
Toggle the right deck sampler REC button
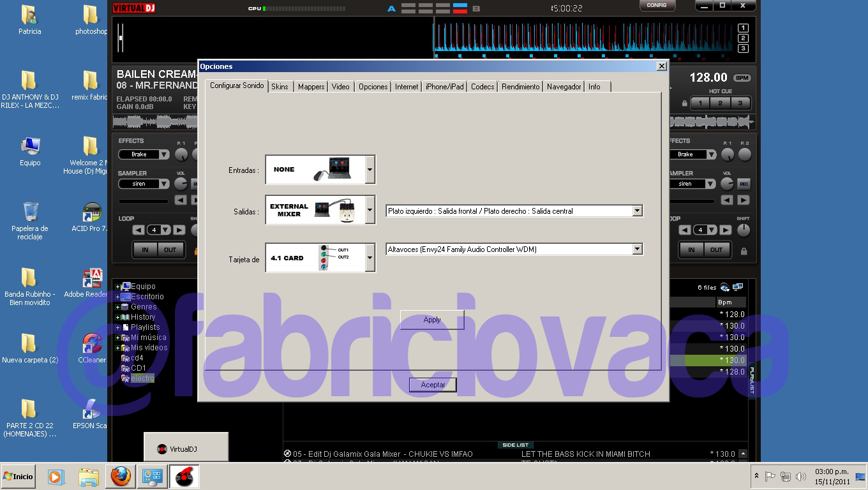[744, 184]
